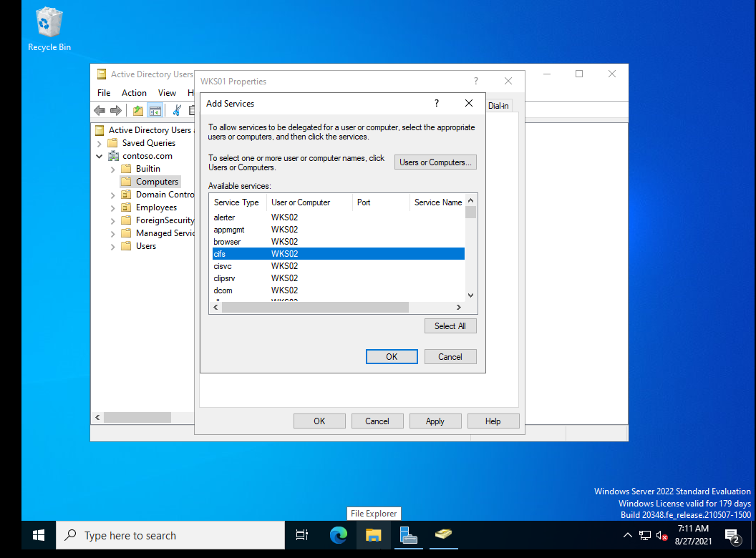Select the dcom service row

(339, 290)
